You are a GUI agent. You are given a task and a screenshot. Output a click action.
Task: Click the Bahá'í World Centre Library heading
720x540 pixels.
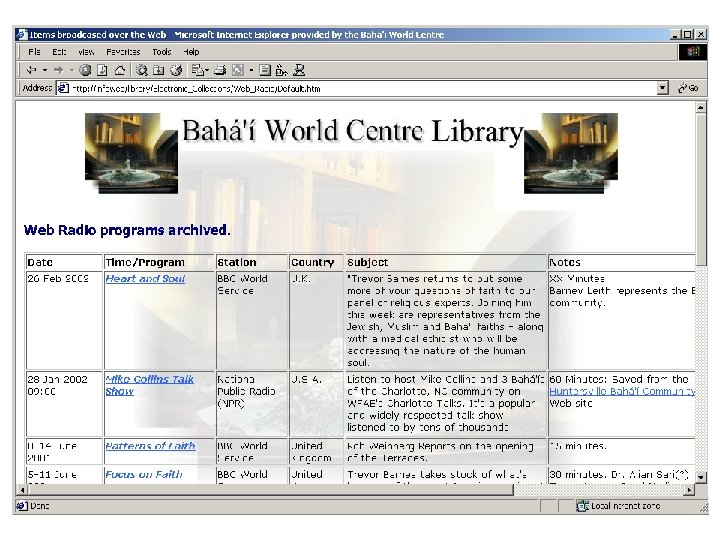pyautogui.click(x=353, y=131)
